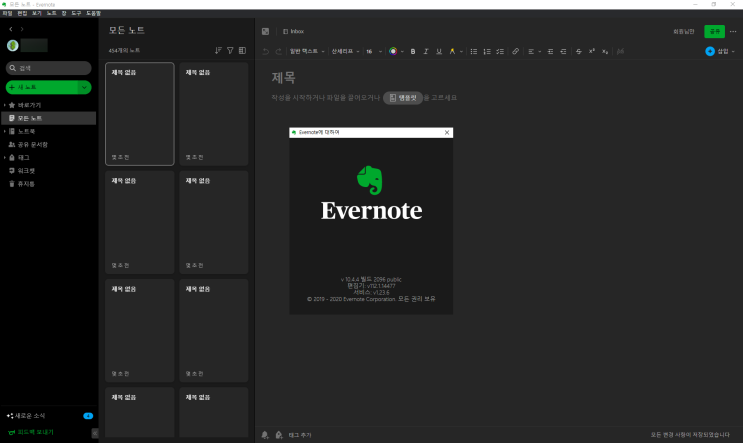Screen dimensions: 743x443
Task: Toggle strikethrough formatting
Action: click(x=579, y=51)
